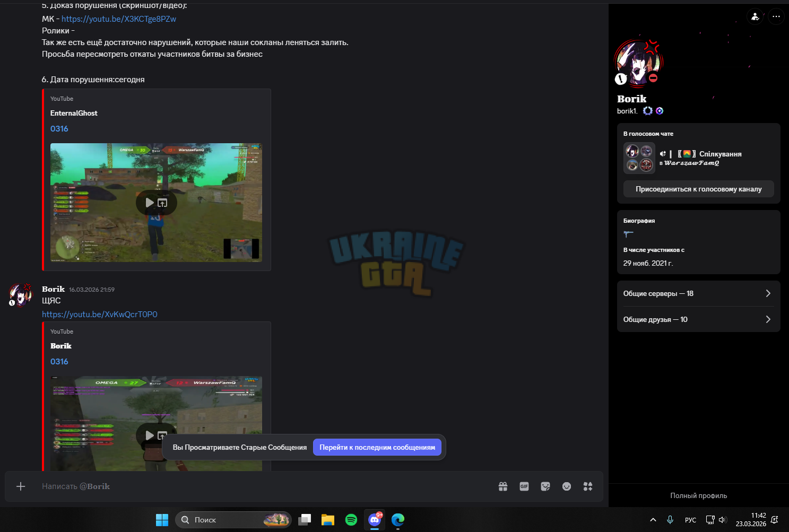Viewport: 789px width, 532px height.
Task: Click 0316 title in Borik embed
Action: [59, 361]
